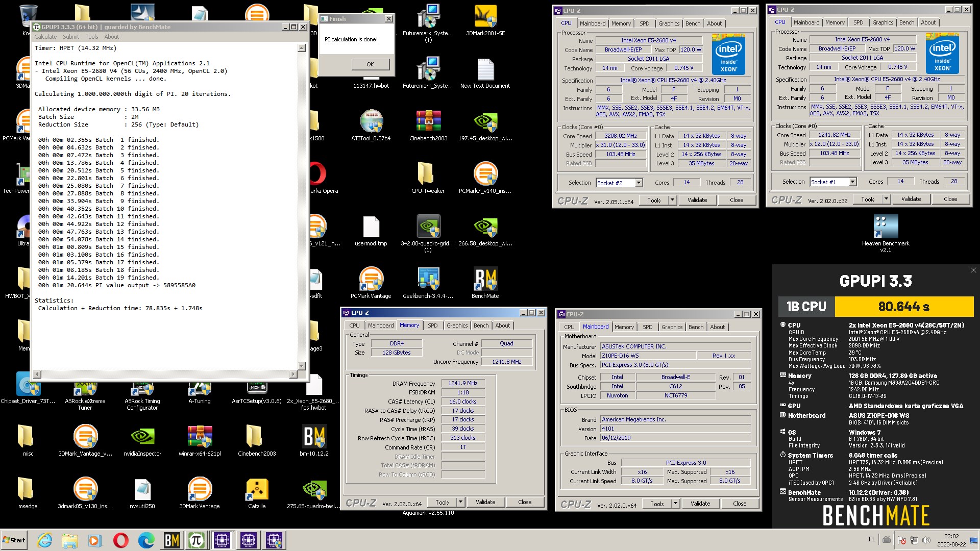Expand Tools arrow in CPU-Z x32 window

886,199
